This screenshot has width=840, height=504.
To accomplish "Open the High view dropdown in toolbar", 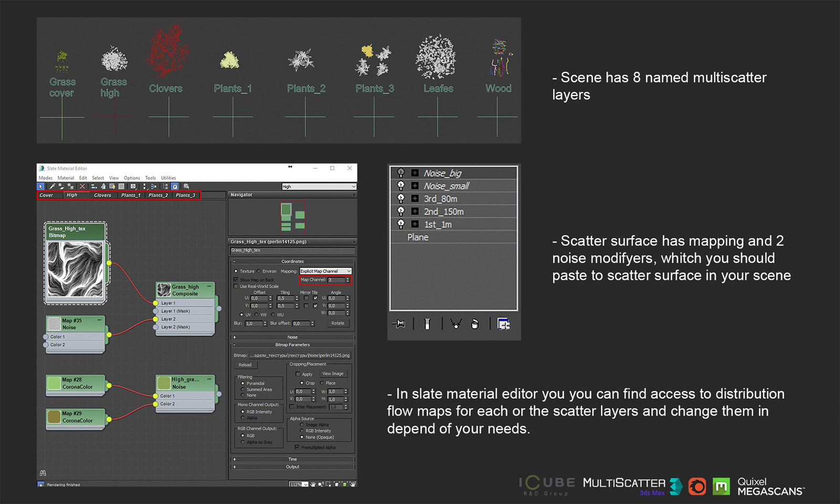I will pos(319,186).
